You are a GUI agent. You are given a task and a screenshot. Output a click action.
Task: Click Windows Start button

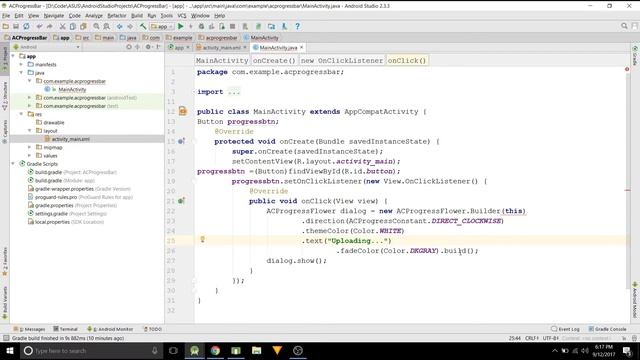click(x=10, y=351)
